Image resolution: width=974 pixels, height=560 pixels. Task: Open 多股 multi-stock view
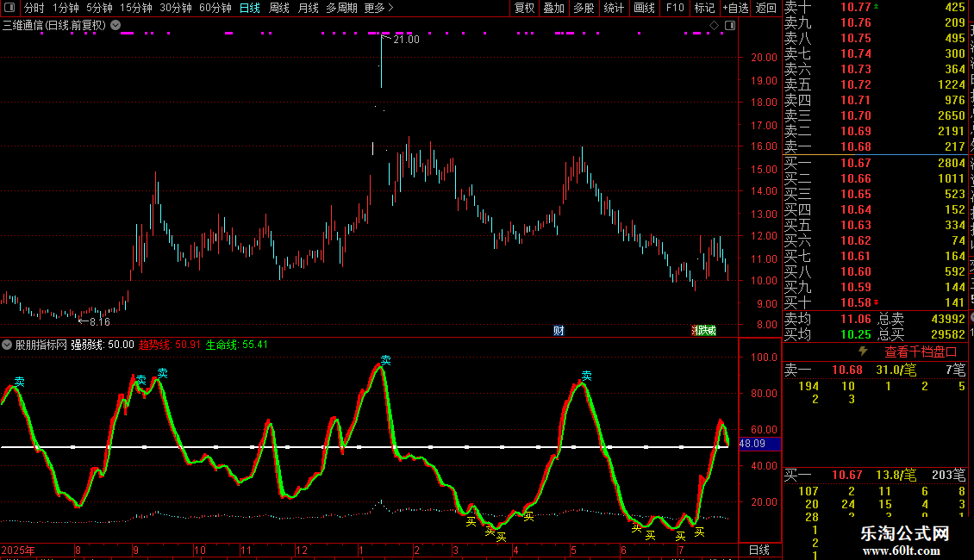coord(584,8)
